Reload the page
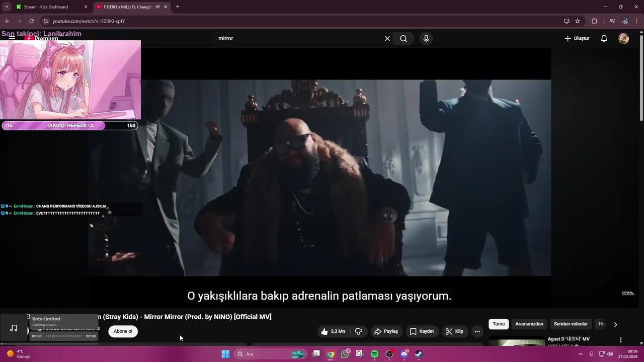This screenshot has height=362, width=644. coord(31,21)
